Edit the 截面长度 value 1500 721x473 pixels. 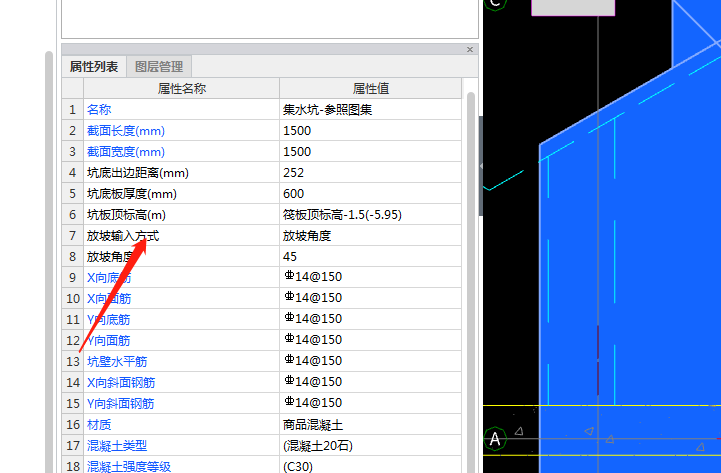(x=371, y=131)
